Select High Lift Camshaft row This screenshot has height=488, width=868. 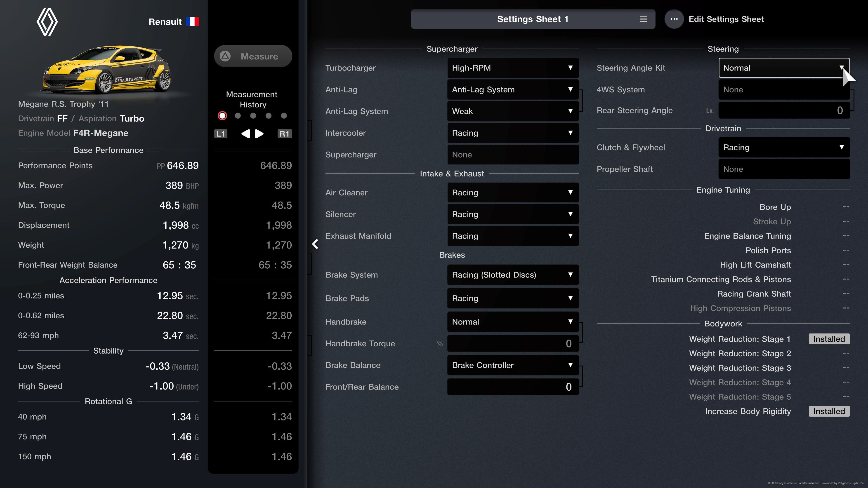click(x=785, y=265)
